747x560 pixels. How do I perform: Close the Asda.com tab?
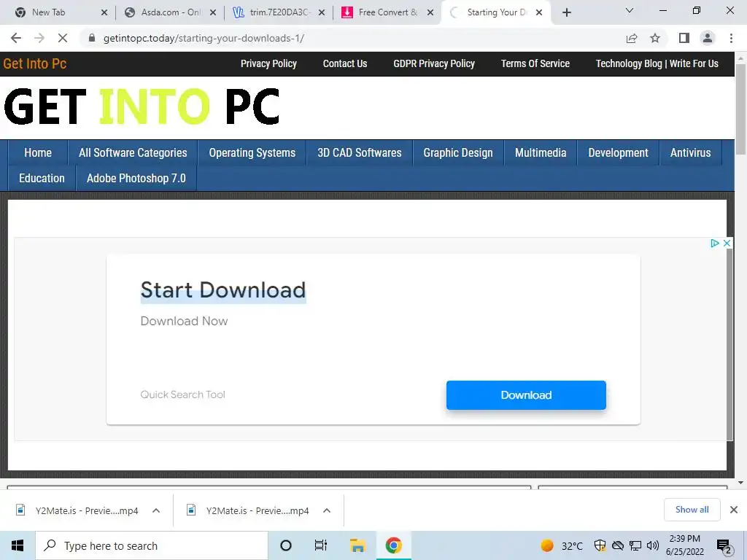pos(213,12)
